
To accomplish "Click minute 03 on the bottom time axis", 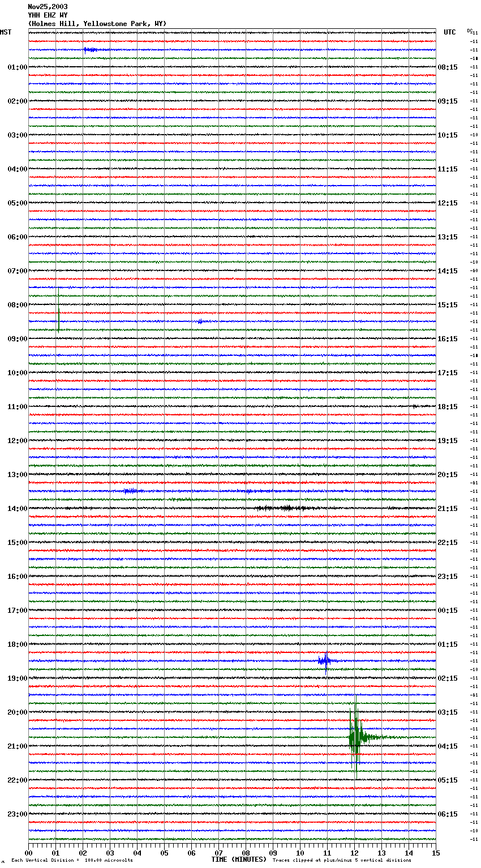I will tap(110, 853).
